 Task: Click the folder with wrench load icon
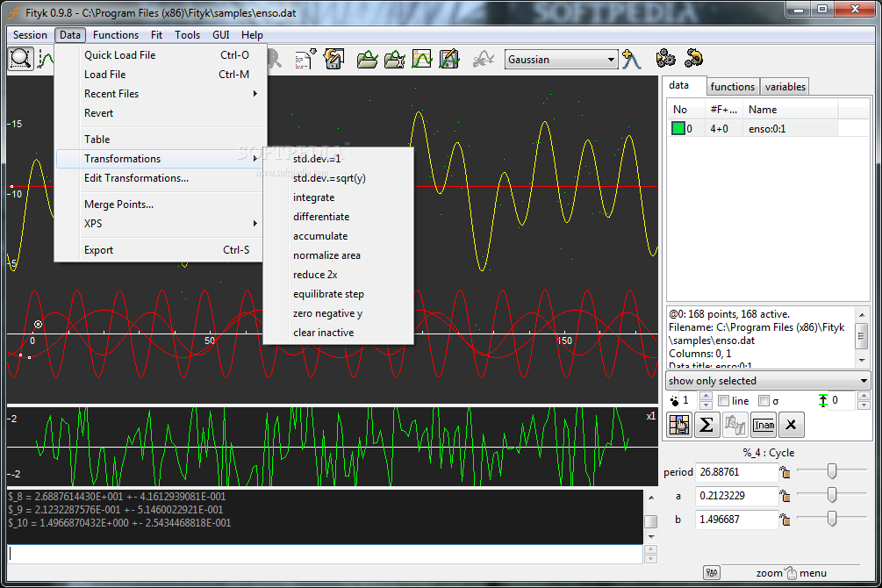click(394, 59)
